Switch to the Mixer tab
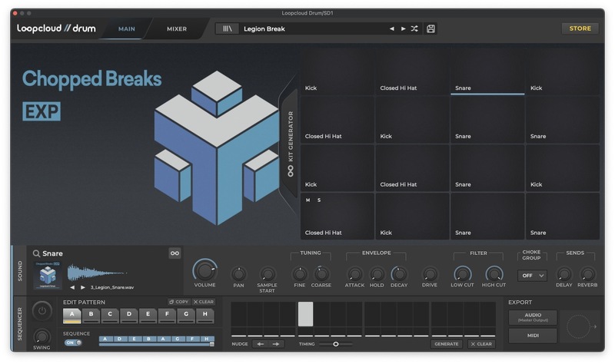Image resolution: width=615 pixels, height=364 pixels. click(177, 29)
